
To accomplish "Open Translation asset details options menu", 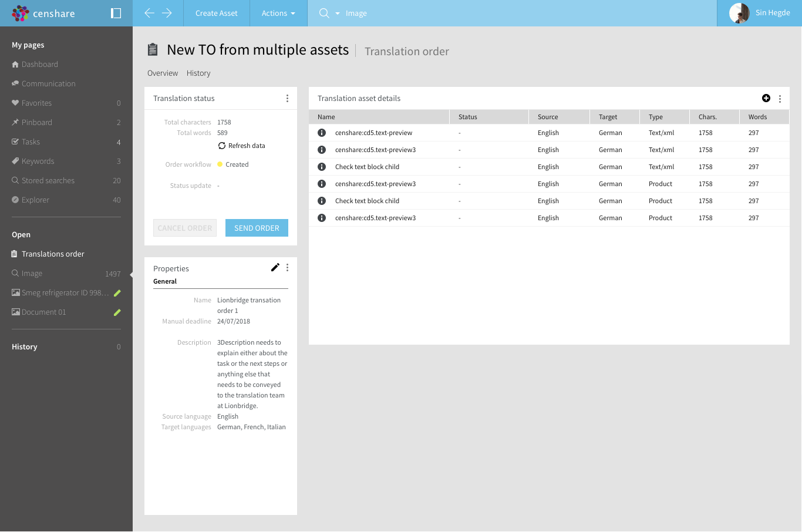I will coord(780,99).
